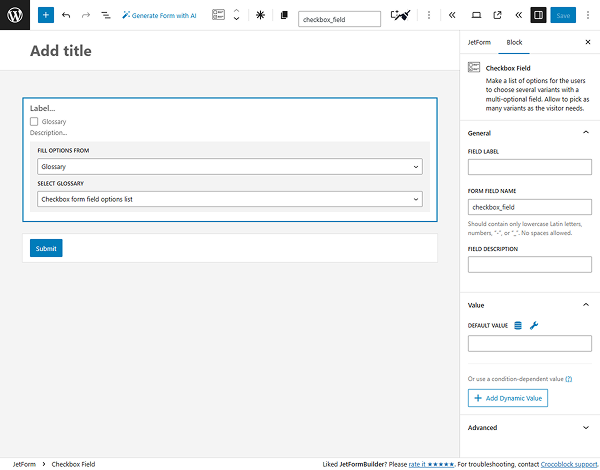Viewport: 600px width, 470px height.
Task: Click the wand conditional toolbar icon
Action: 400,15
